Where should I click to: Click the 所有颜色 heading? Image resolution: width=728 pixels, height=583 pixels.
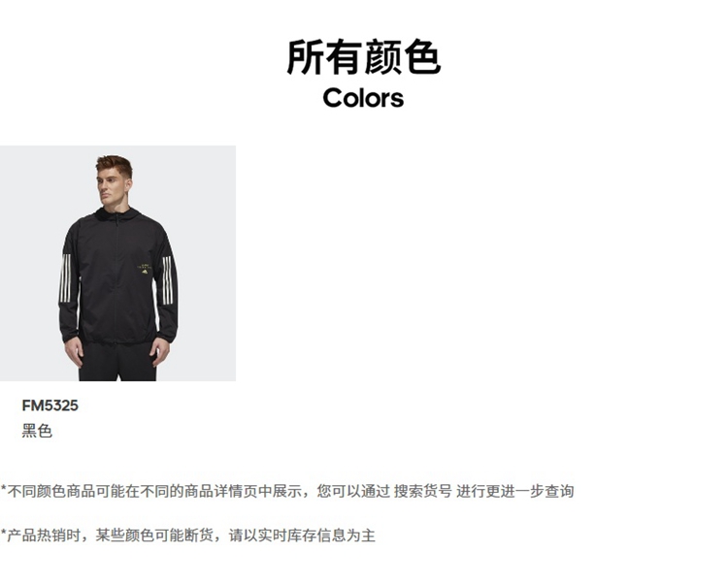coord(364,57)
